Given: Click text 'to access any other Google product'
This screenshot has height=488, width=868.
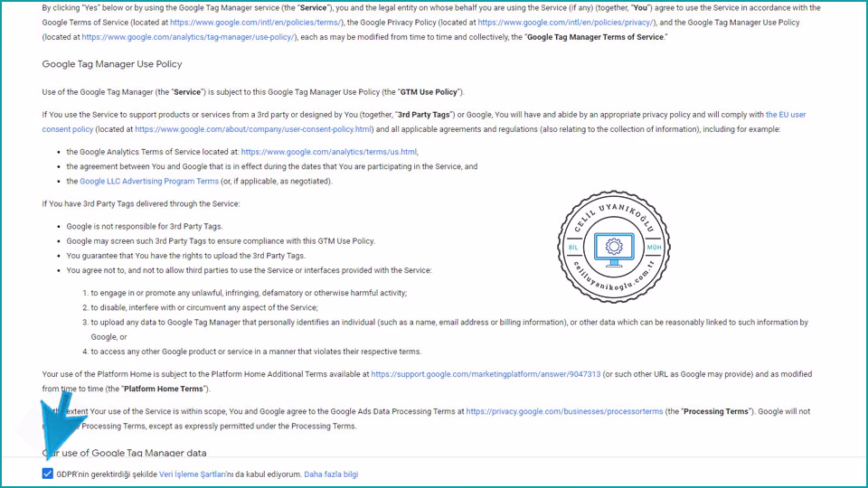Looking at the screenshot, I should [154, 352].
